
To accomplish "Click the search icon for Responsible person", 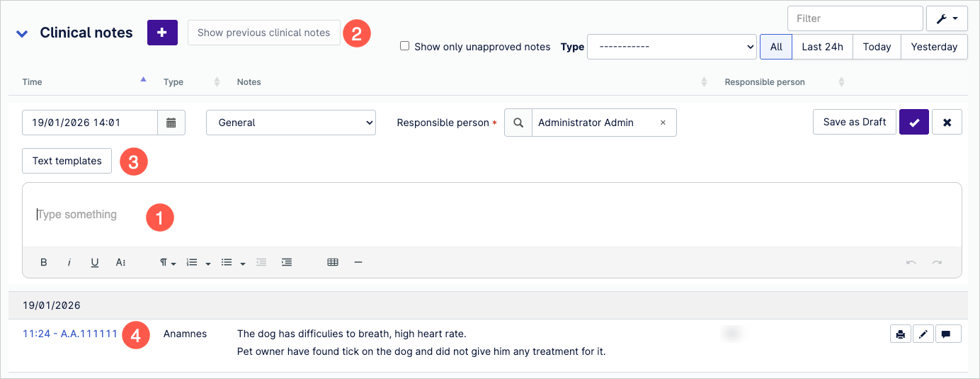I will [518, 123].
